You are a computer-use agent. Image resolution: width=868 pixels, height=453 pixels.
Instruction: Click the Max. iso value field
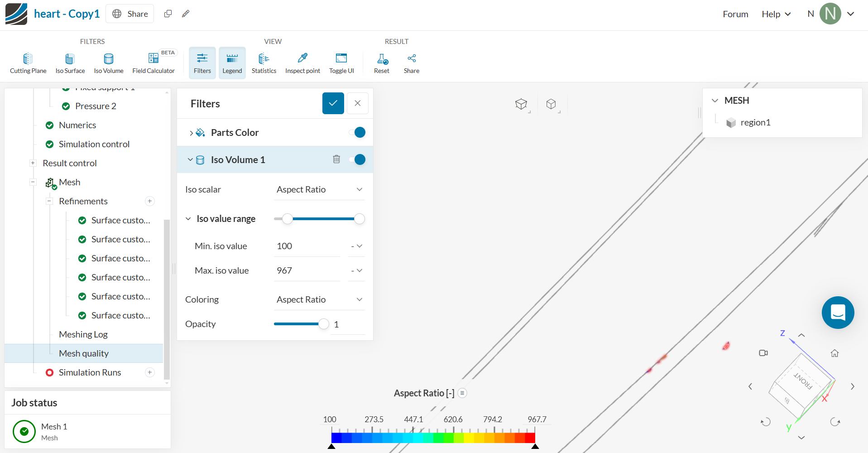pos(307,270)
